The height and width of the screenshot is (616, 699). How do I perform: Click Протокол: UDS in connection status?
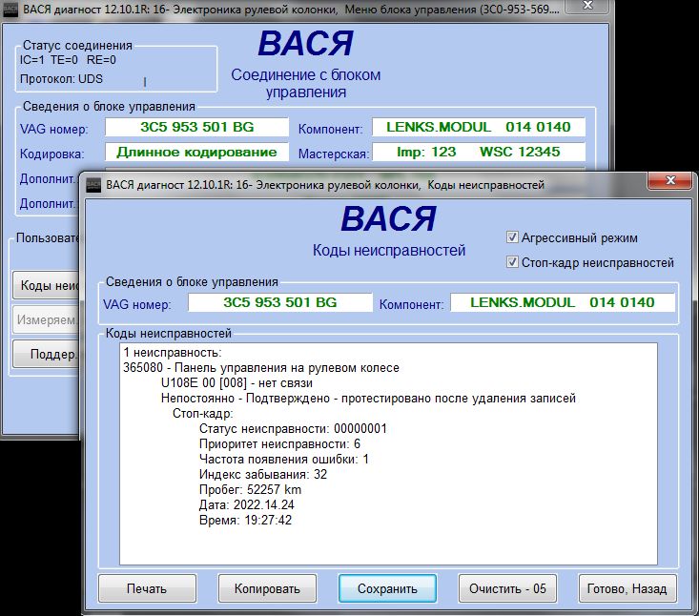pyautogui.click(x=61, y=79)
